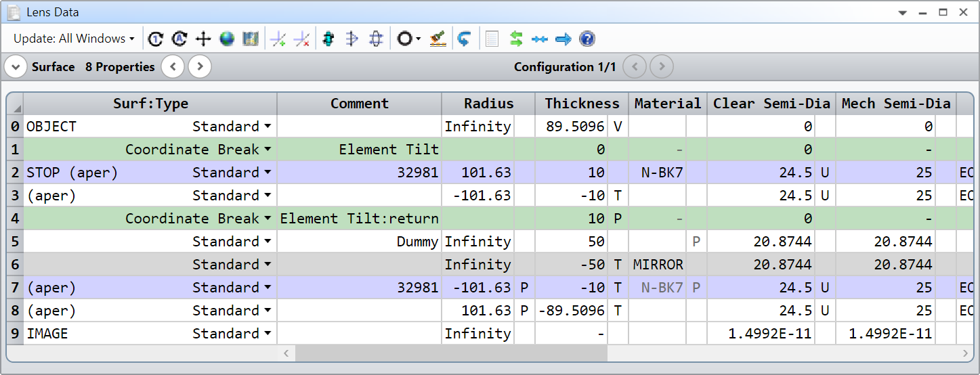Click the select-all corner cell of the table
The height and width of the screenshot is (375, 980).
click(x=16, y=104)
